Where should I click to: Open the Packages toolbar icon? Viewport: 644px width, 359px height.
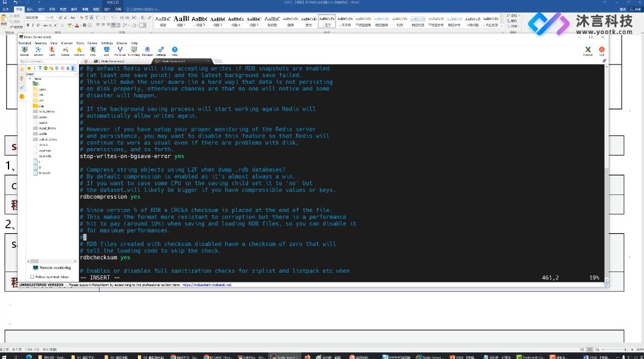(x=148, y=51)
